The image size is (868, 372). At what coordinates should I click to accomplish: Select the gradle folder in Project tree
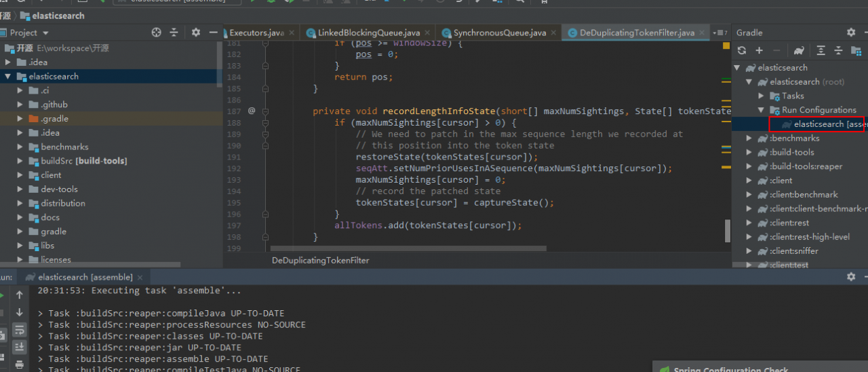[x=54, y=232]
